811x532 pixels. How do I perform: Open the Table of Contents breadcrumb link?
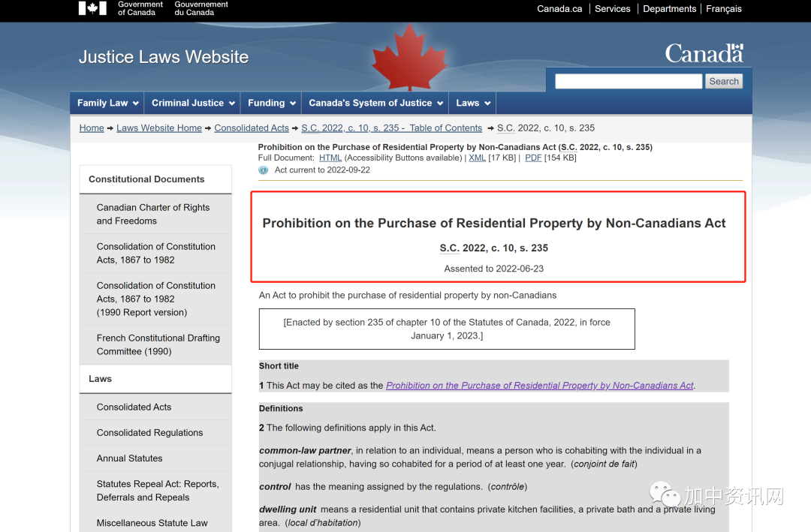[x=391, y=128]
